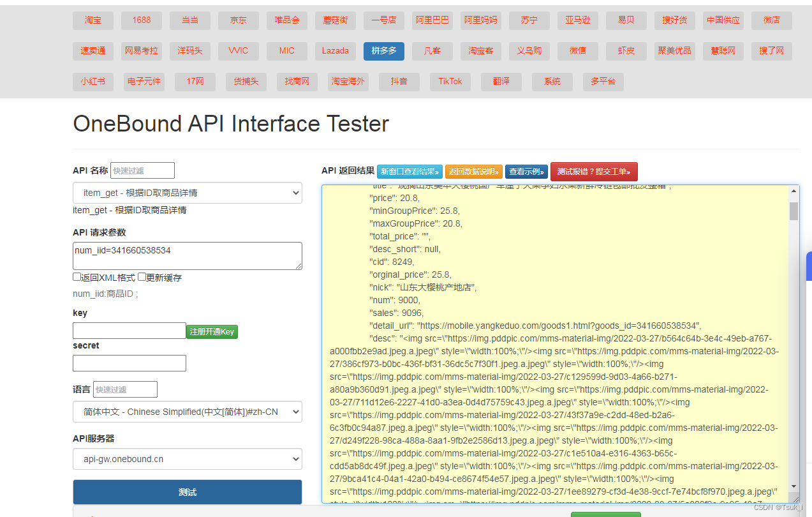This screenshot has width=812, height=517.
Task: Focus the API 名称 quick filter field
Action: (142, 170)
